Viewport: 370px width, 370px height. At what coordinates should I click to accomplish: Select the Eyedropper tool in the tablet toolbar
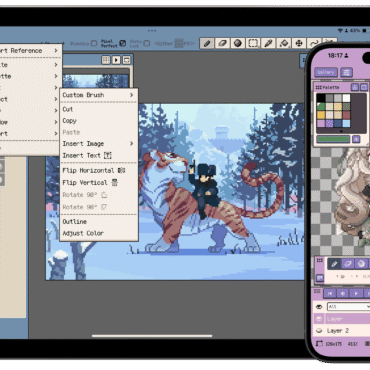[x=268, y=43]
